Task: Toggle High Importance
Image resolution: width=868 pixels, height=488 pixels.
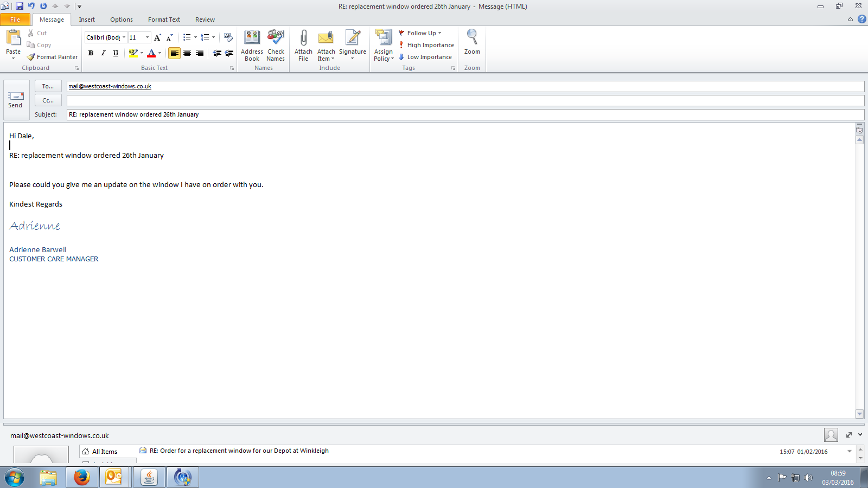Action: [x=426, y=45]
